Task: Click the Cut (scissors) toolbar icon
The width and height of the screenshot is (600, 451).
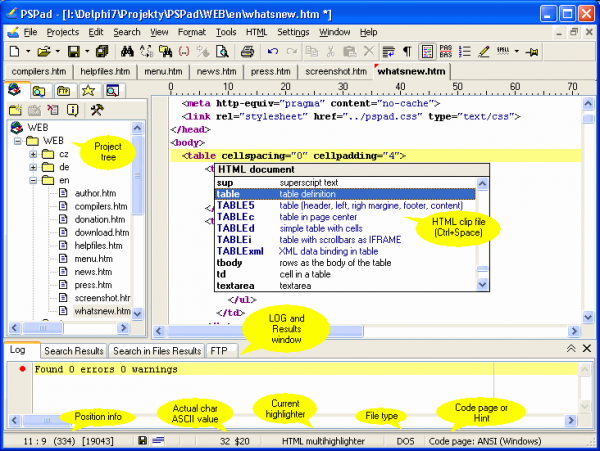Action: (x=328, y=51)
